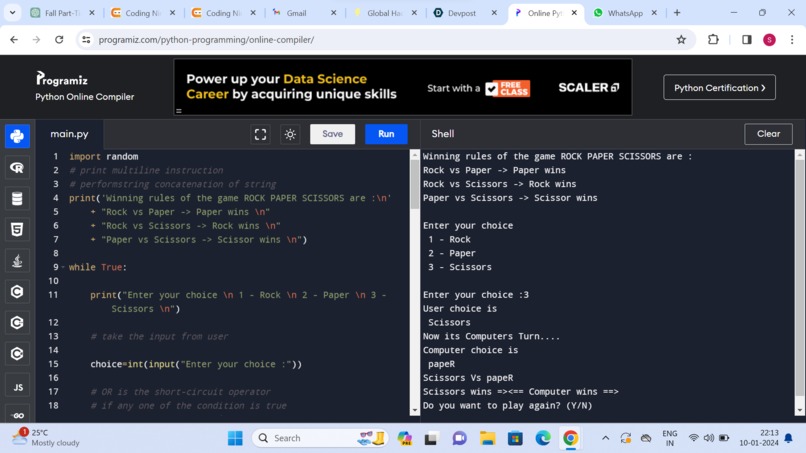Click the Programiz logo
Screen dimensions: 806x453
62,79
